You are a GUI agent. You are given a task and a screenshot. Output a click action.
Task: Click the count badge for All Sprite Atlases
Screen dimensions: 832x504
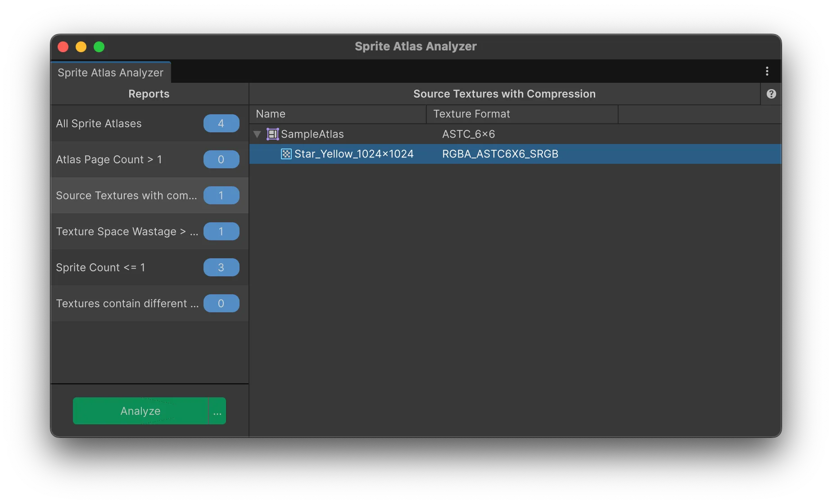click(221, 123)
